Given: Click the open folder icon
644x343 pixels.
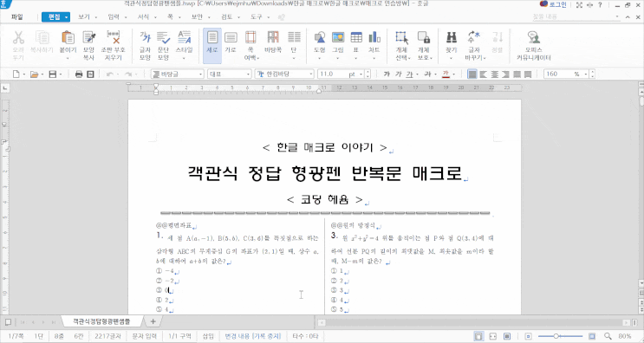Looking at the screenshot, I should click(34, 74).
